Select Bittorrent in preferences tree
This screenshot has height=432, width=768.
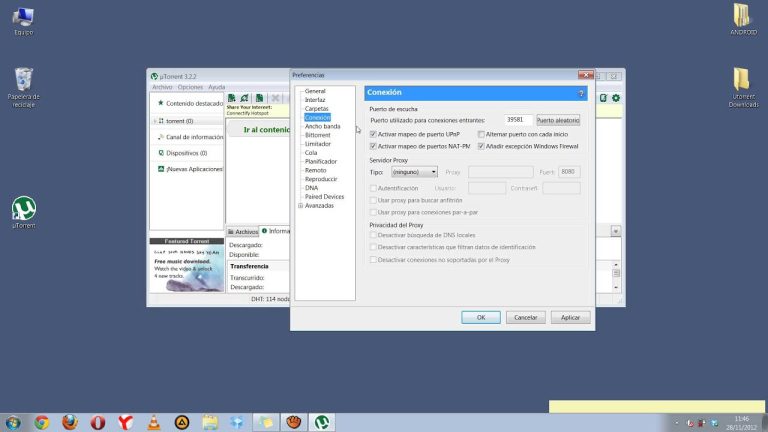point(317,135)
